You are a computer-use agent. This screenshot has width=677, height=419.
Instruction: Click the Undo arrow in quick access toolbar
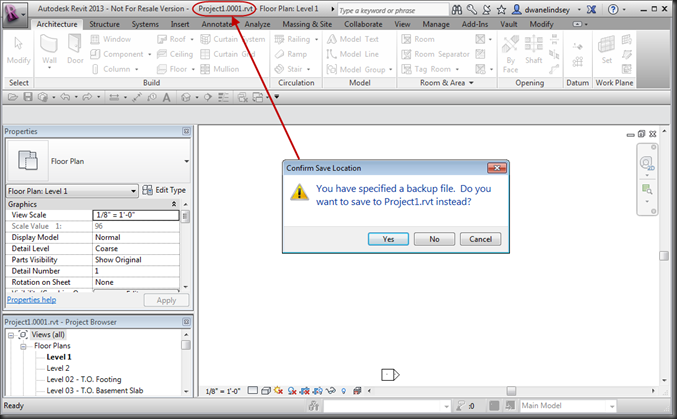point(65,97)
